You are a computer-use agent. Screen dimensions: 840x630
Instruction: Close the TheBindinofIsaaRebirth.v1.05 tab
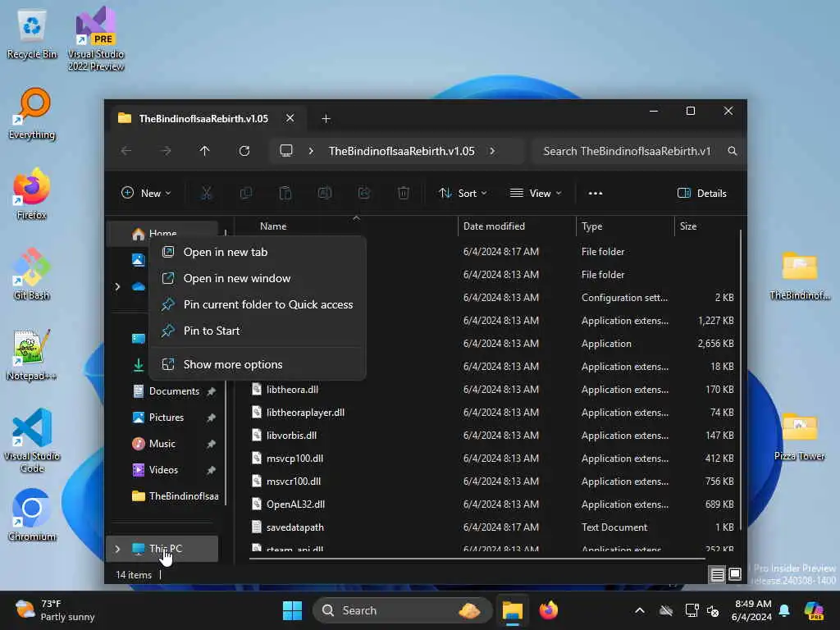click(290, 118)
